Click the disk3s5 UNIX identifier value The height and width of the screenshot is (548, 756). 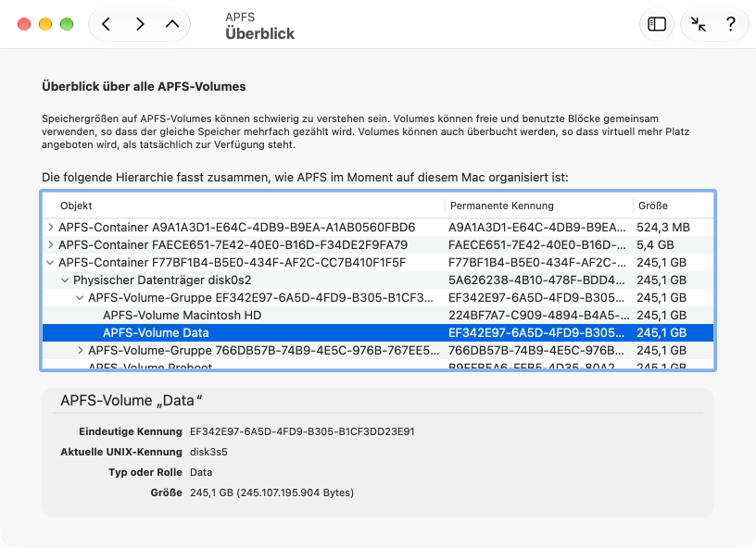point(208,452)
